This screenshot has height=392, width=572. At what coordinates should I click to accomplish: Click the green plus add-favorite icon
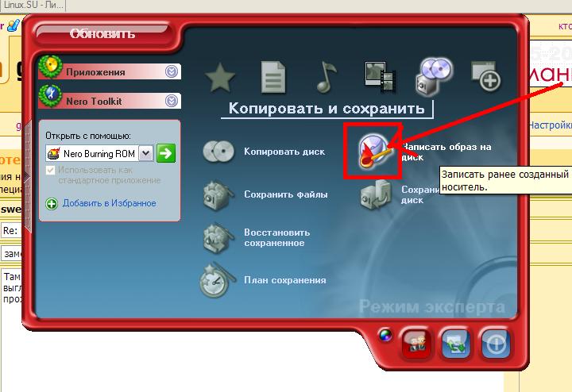(x=52, y=204)
